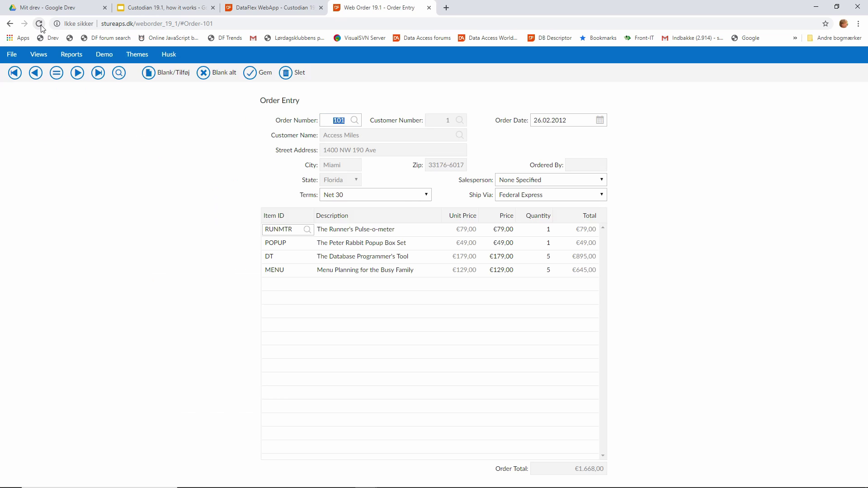The image size is (868, 488).
Task: Expand the Ship Via dropdown
Action: point(601,195)
